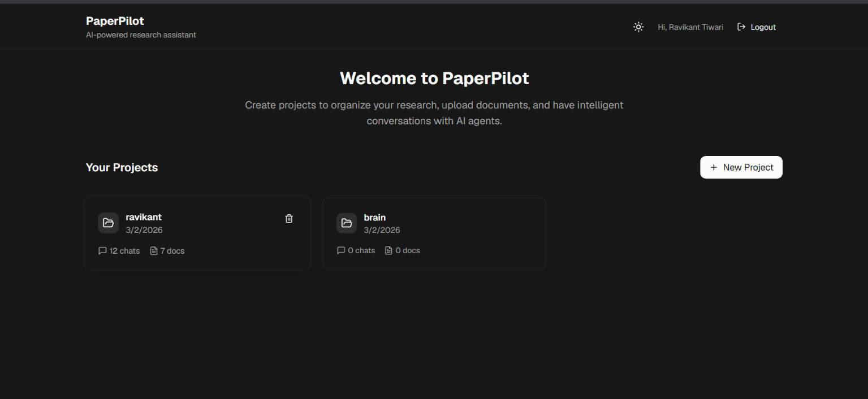Click the 12 chats count on ravikant
Screen dimensions: 868x399
124,251
